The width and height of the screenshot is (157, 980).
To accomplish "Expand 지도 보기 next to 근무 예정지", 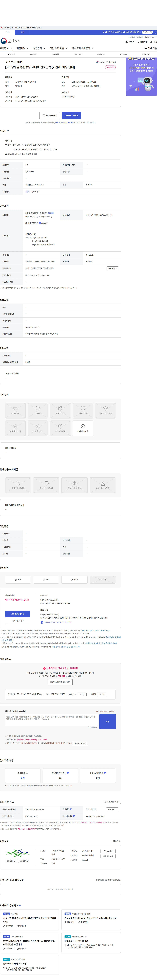I will click(x=112, y=269).
